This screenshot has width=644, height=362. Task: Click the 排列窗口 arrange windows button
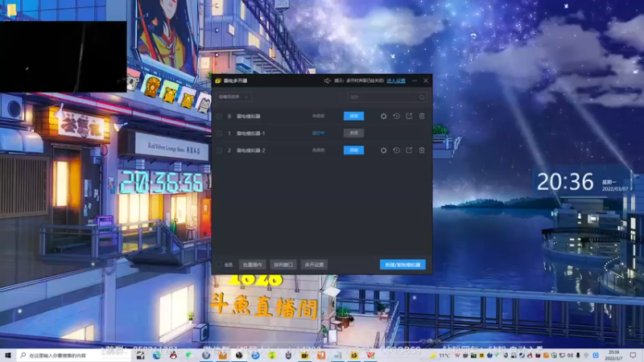[x=283, y=265]
